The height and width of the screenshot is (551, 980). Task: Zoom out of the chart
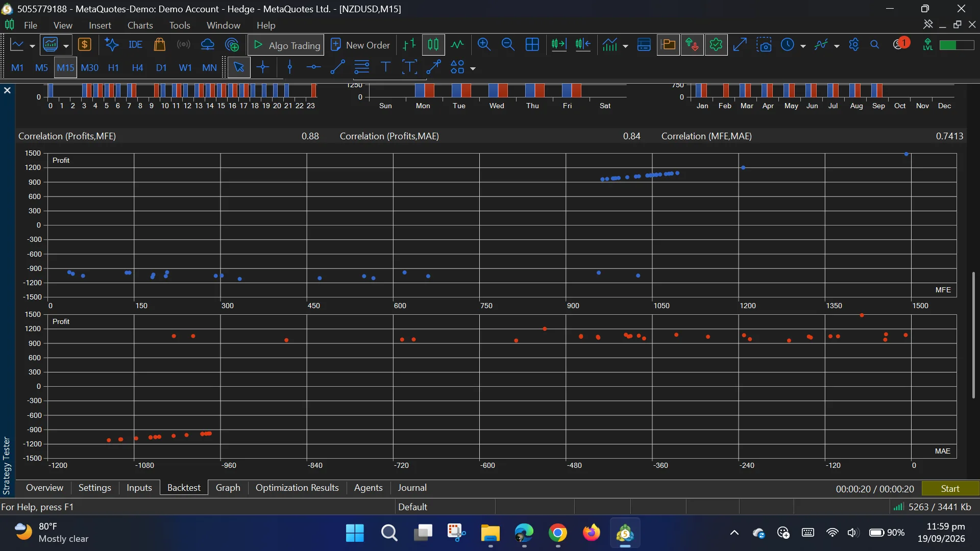click(x=508, y=45)
